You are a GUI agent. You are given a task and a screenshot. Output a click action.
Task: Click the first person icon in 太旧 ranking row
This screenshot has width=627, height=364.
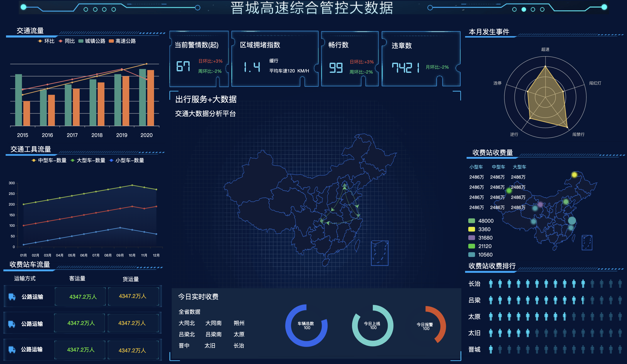[491, 333]
